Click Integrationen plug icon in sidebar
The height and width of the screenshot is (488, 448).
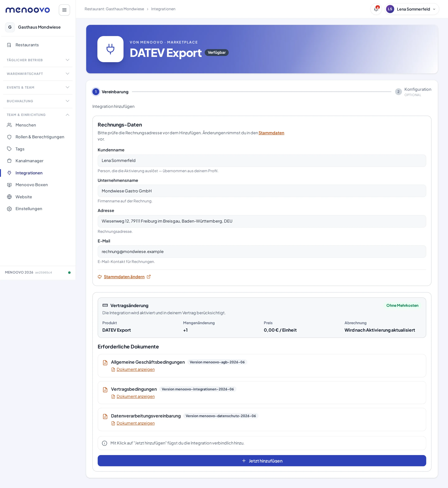click(x=9, y=173)
